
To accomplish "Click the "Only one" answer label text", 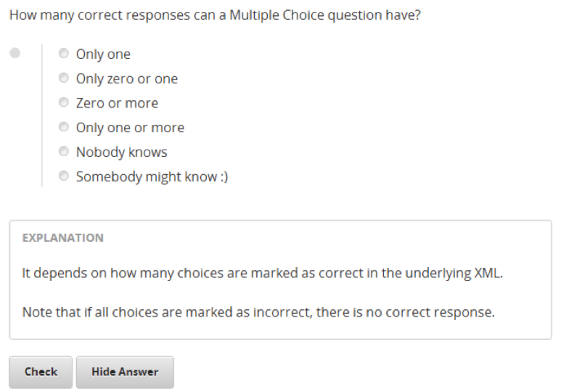I will [103, 54].
